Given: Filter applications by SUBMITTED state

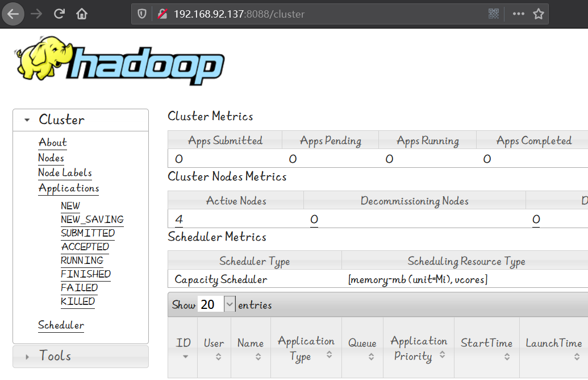Looking at the screenshot, I should pyautogui.click(x=87, y=233).
